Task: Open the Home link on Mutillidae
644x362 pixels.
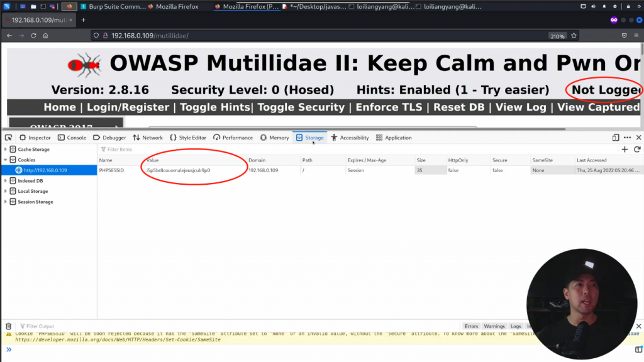Action: pos(60,107)
